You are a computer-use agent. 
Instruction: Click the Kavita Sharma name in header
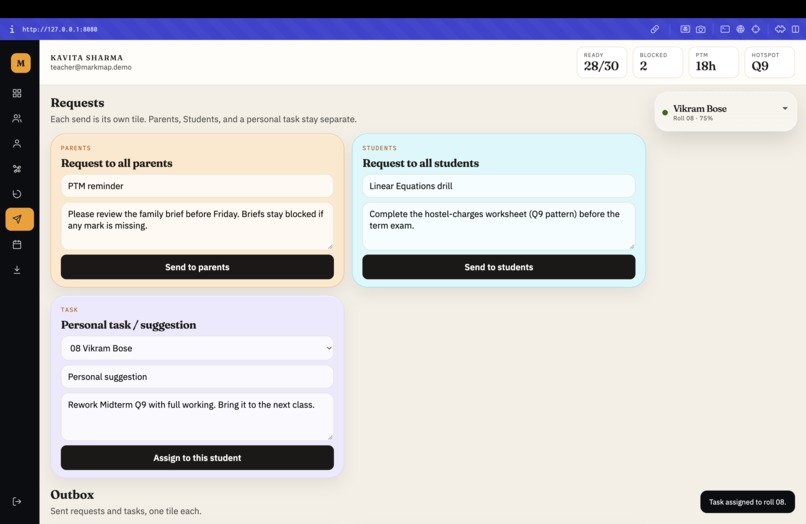(x=86, y=58)
